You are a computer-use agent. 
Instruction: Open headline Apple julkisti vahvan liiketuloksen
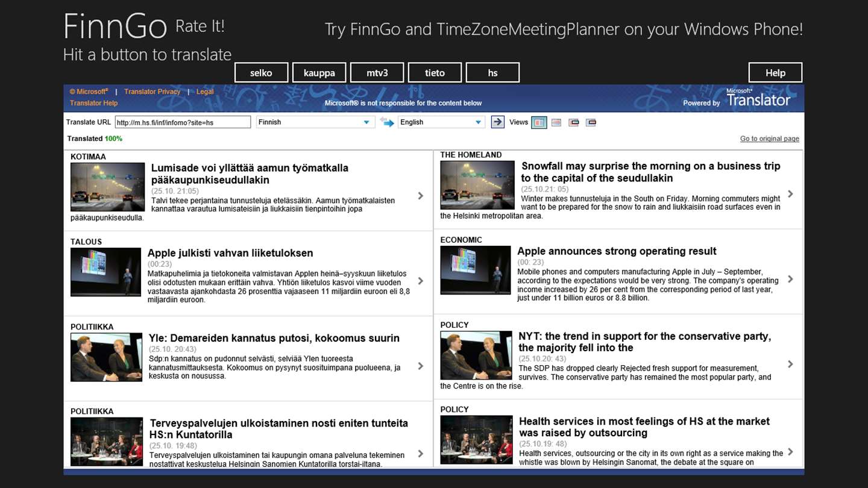pyautogui.click(x=230, y=253)
